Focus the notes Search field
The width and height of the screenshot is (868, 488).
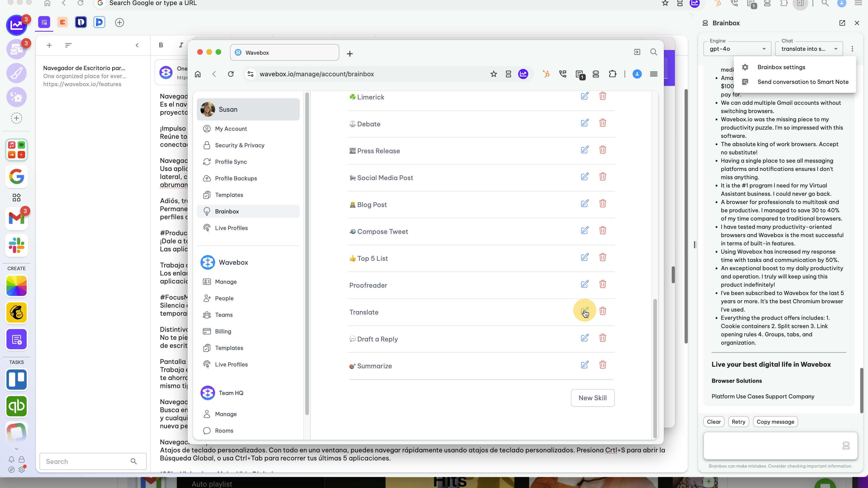click(93, 461)
